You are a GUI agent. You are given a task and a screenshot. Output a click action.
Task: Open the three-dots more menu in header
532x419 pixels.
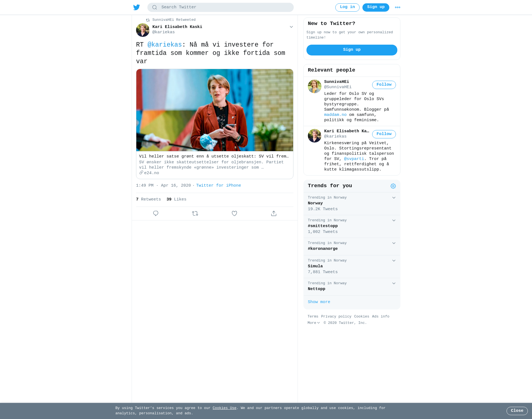(398, 7)
